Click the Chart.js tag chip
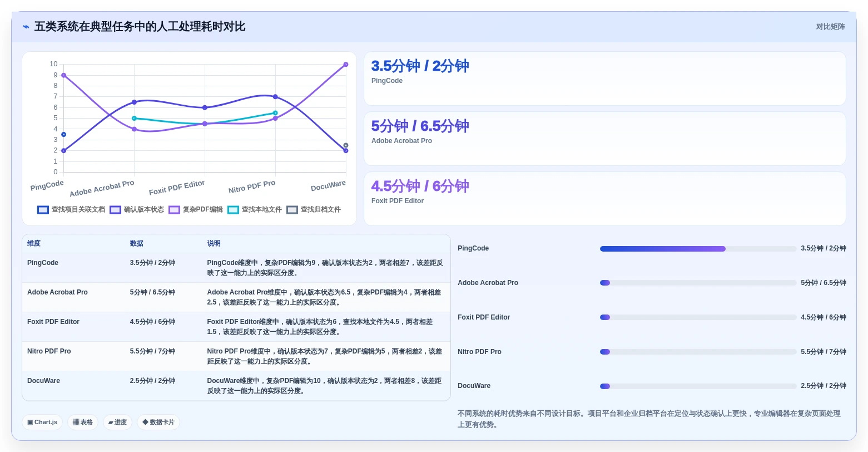Image resolution: width=868 pixels, height=452 pixels. [42, 422]
